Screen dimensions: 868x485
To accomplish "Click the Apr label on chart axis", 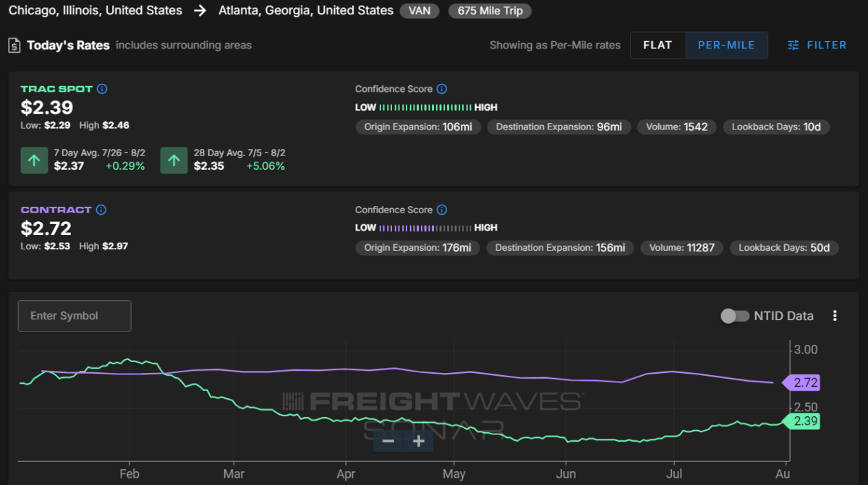I will tap(346, 474).
